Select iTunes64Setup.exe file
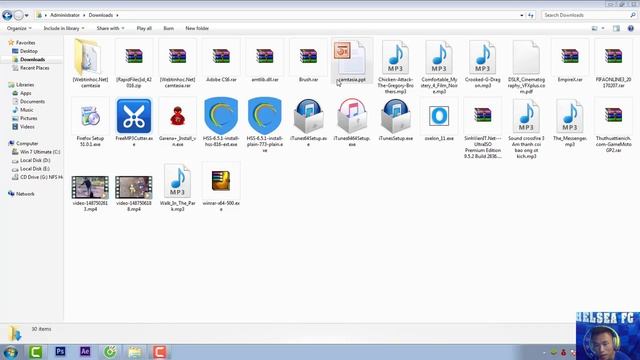Screen dimensions: 640x360 coord(308,122)
